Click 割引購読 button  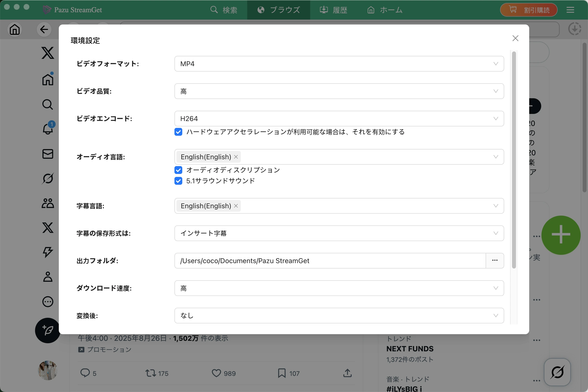coord(528,10)
